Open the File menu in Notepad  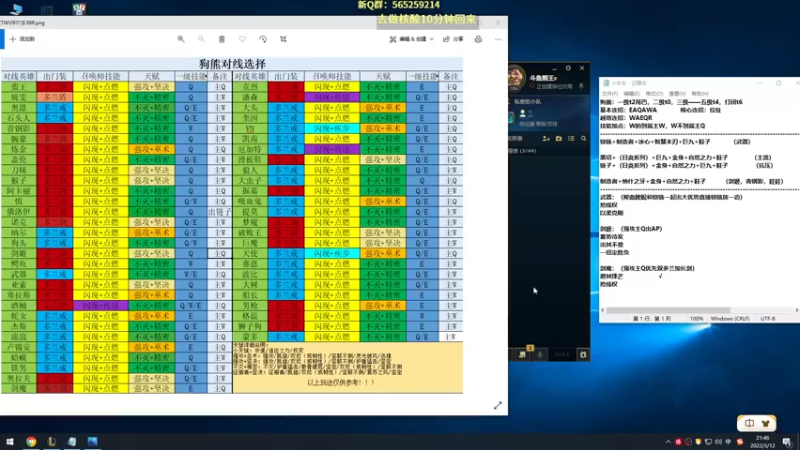pyautogui.click(x=609, y=94)
